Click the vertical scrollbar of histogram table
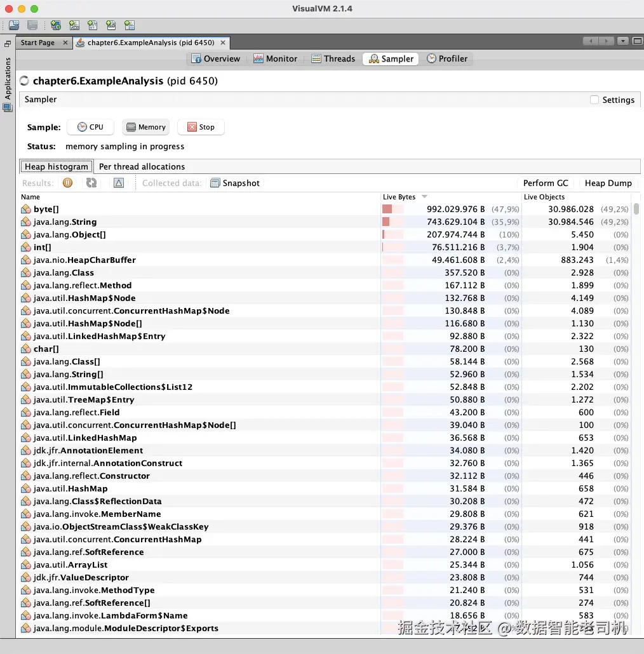The image size is (644, 654). [636, 208]
